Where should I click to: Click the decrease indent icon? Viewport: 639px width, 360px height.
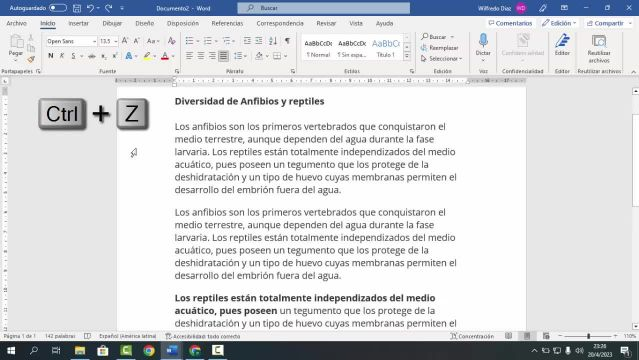click(247, 41)
